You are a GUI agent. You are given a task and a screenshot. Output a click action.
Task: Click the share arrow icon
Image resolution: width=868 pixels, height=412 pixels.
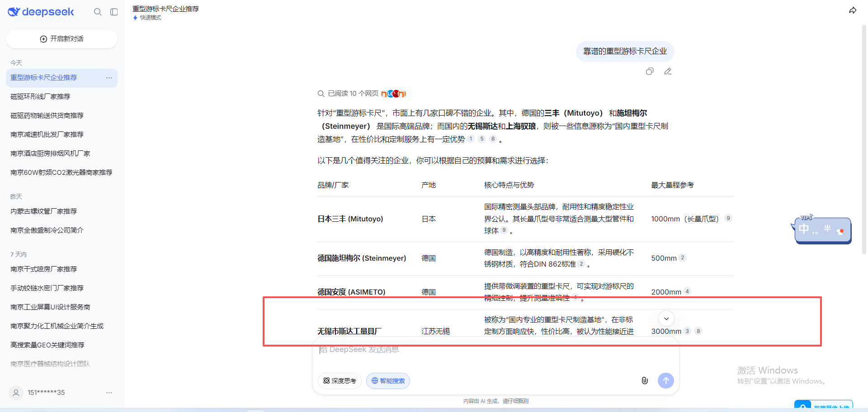point(852,10)
